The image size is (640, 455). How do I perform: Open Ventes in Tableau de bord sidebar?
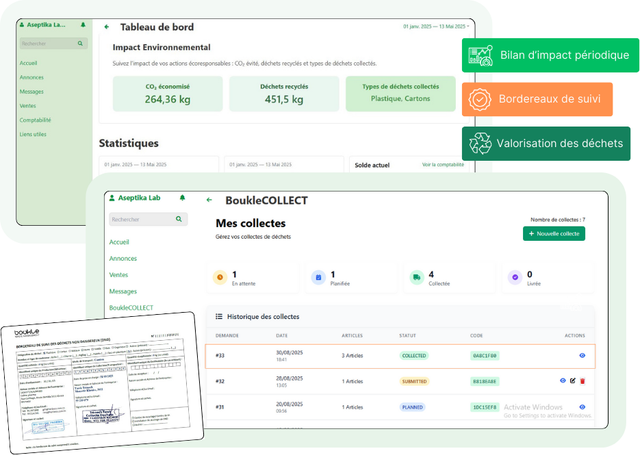(x=28, y=106)
